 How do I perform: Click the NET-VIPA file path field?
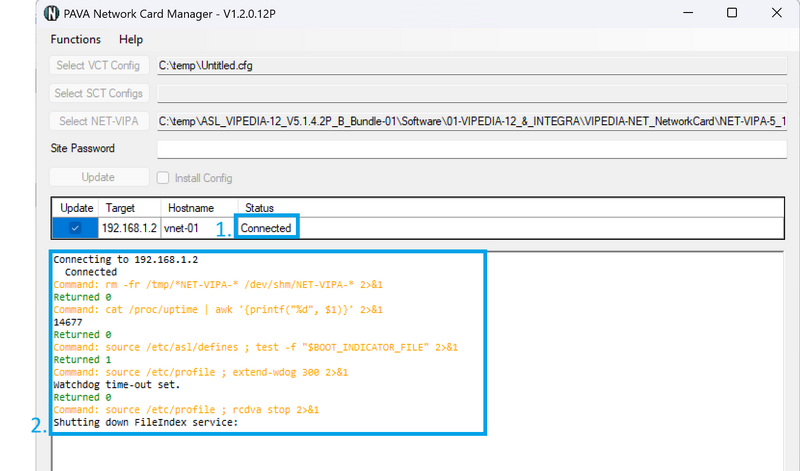472,121
